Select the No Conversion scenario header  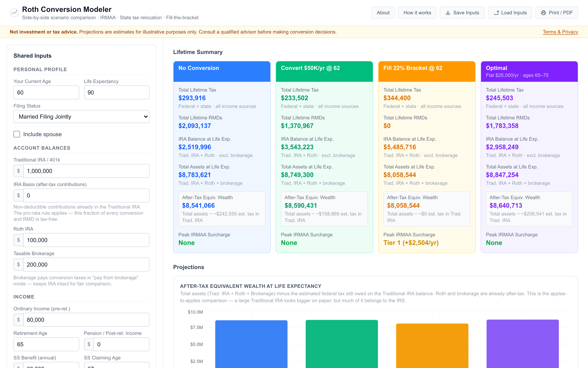pos(222,72)
